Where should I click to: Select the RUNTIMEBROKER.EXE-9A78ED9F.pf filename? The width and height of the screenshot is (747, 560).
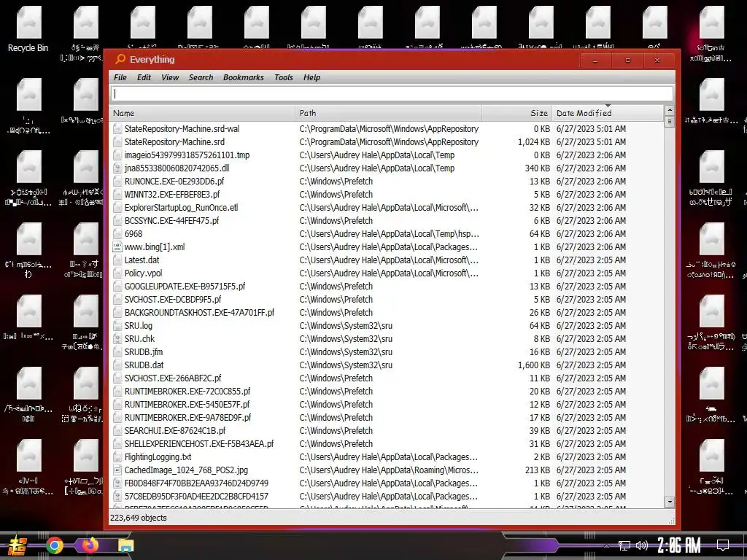click(187, 418)
